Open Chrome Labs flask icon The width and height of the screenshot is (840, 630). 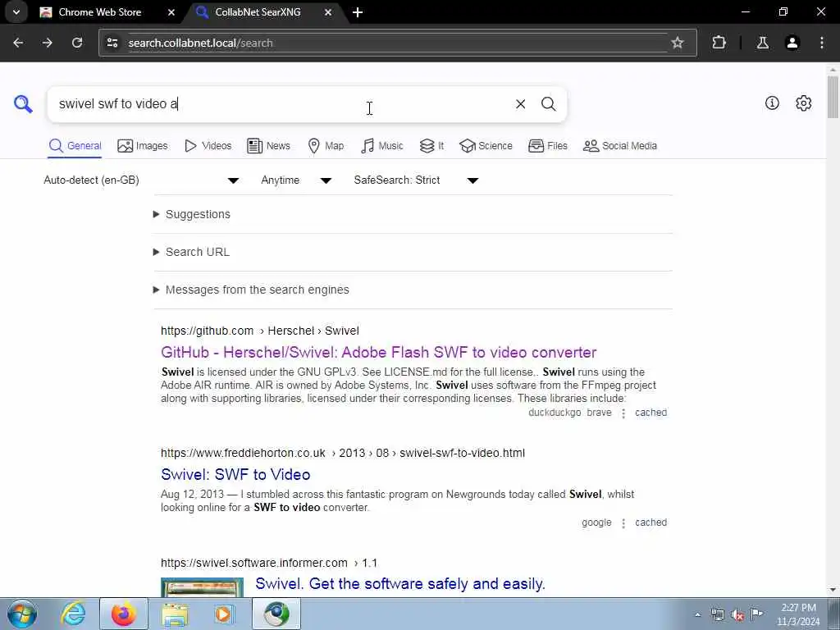click(762, 43)
